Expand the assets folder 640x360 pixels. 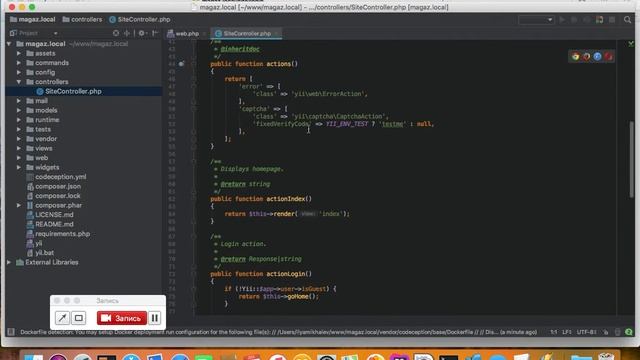pos(19,53)
